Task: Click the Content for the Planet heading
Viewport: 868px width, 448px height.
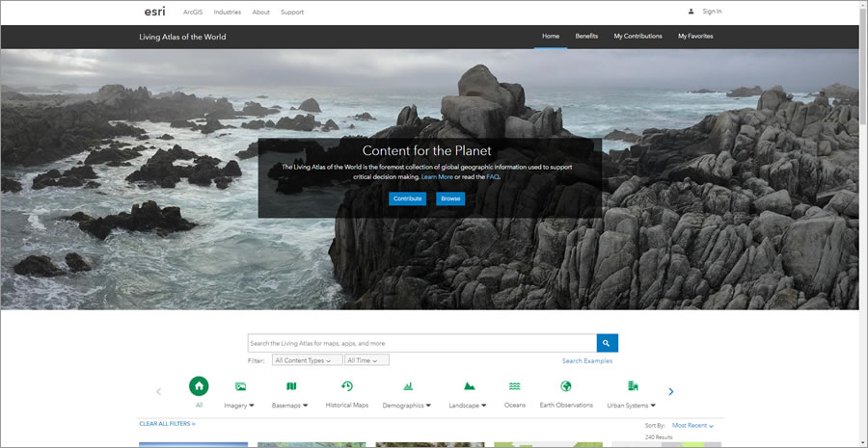Action: (427, 150)
